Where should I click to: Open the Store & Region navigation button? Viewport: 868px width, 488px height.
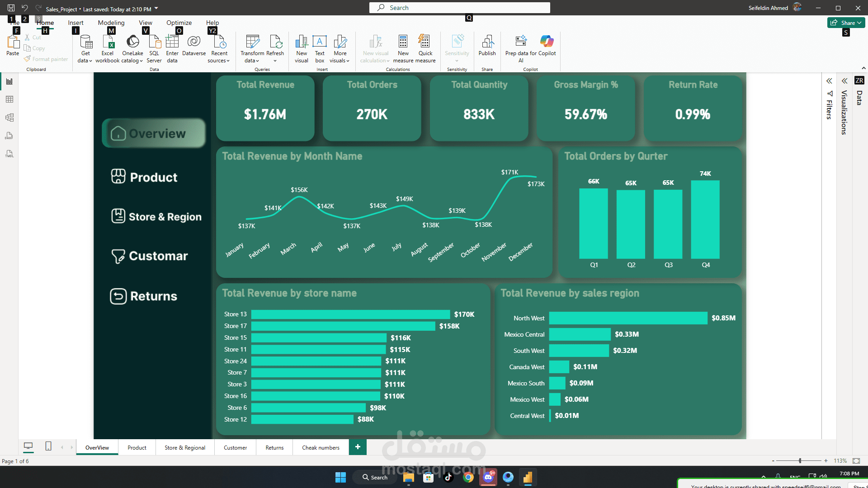(x=156, y=216)
